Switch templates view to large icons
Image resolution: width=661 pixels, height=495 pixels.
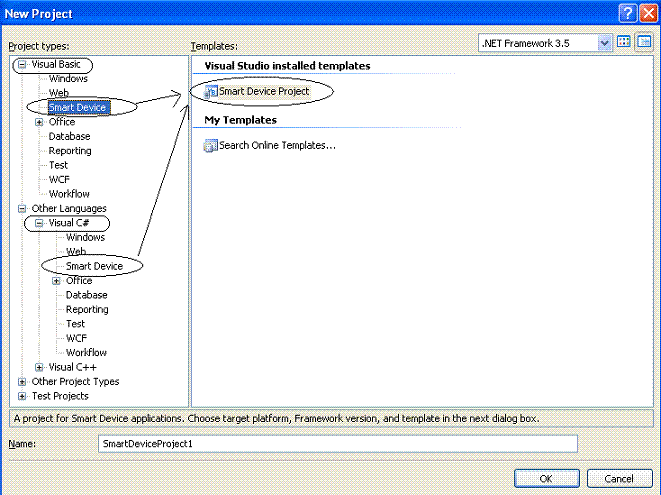(x=623, y=42)
